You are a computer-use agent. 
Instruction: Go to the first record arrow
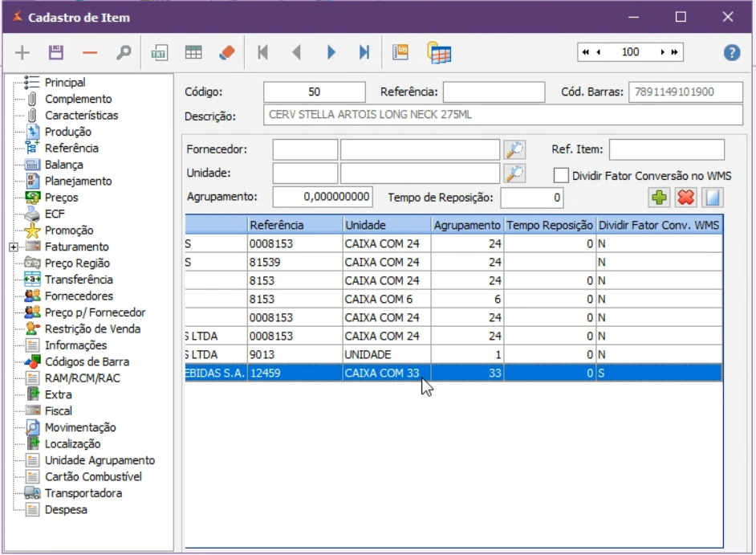tap(262, 53)
